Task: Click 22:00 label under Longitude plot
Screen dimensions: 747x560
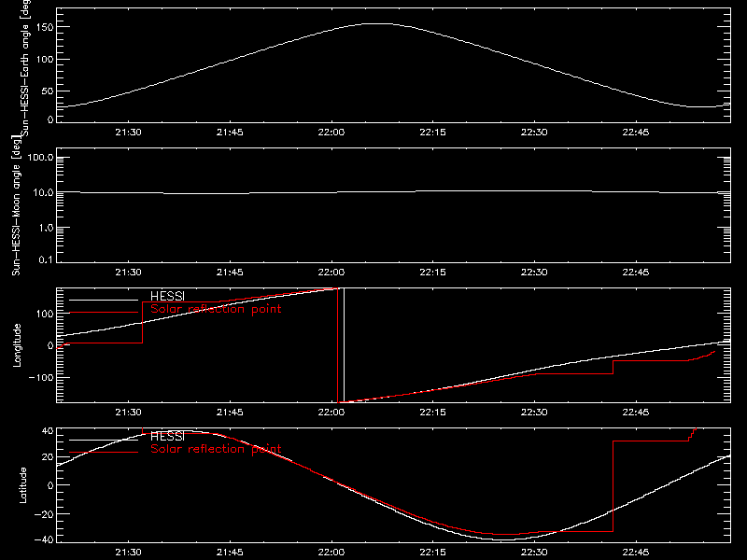Action: coord(331,413)
